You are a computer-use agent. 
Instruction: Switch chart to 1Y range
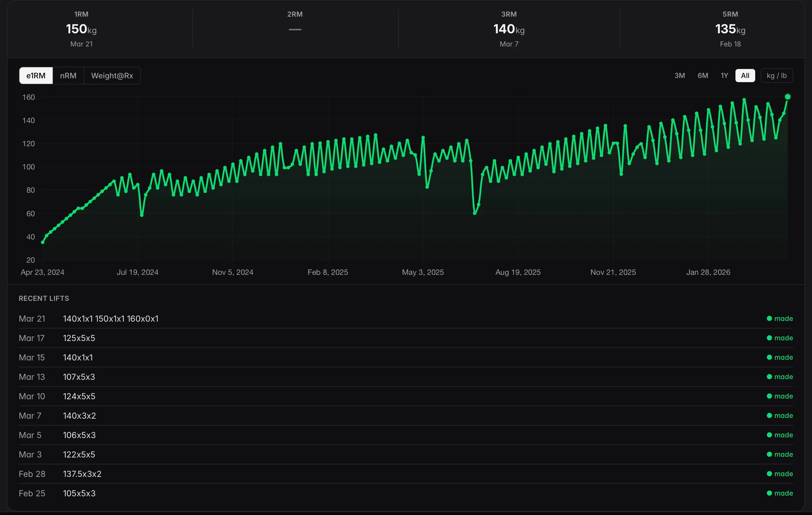click(x=724, y=75)
